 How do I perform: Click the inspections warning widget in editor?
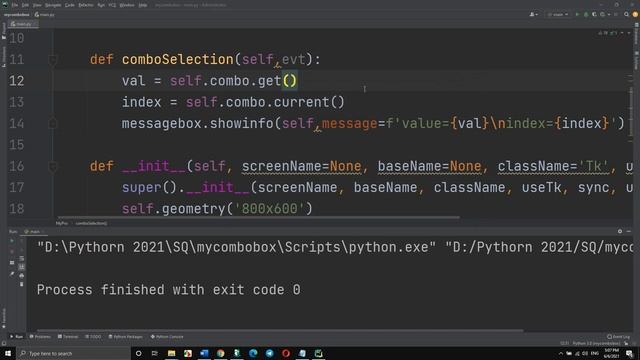click(x=608, y=33)
